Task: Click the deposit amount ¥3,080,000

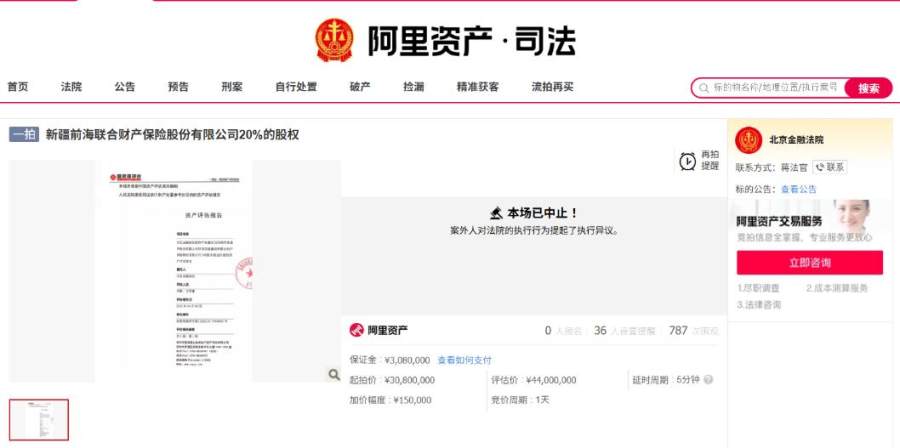Action: tap(407, 360)
